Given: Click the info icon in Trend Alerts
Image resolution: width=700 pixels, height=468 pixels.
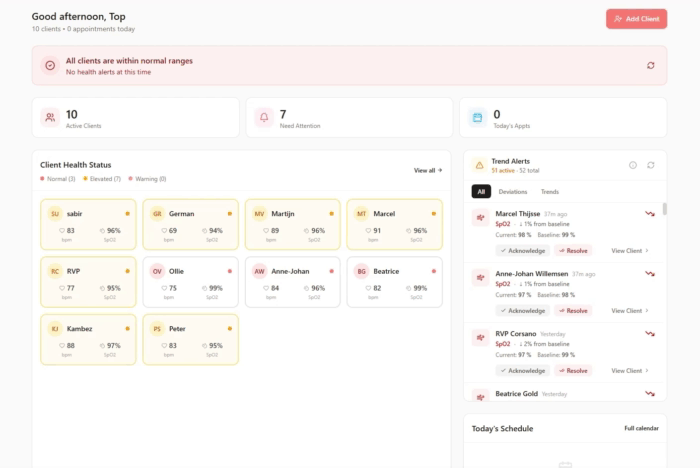Looking at the screenshot, I should coord(632,165).
